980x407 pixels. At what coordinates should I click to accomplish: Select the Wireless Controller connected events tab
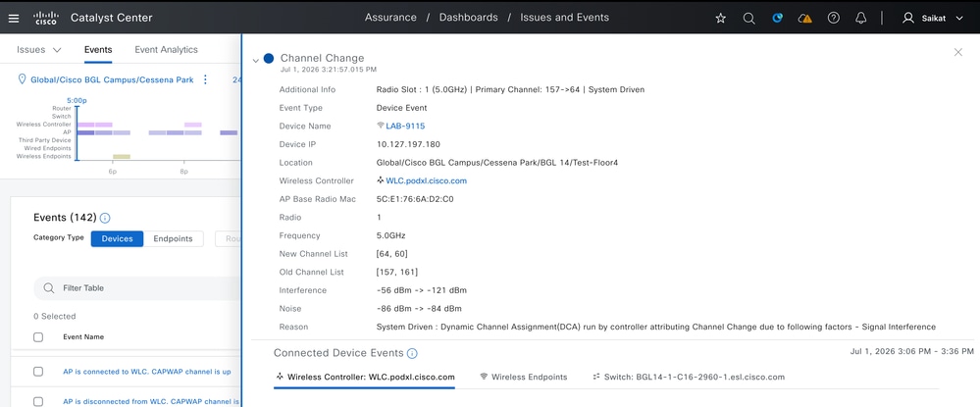365,377
